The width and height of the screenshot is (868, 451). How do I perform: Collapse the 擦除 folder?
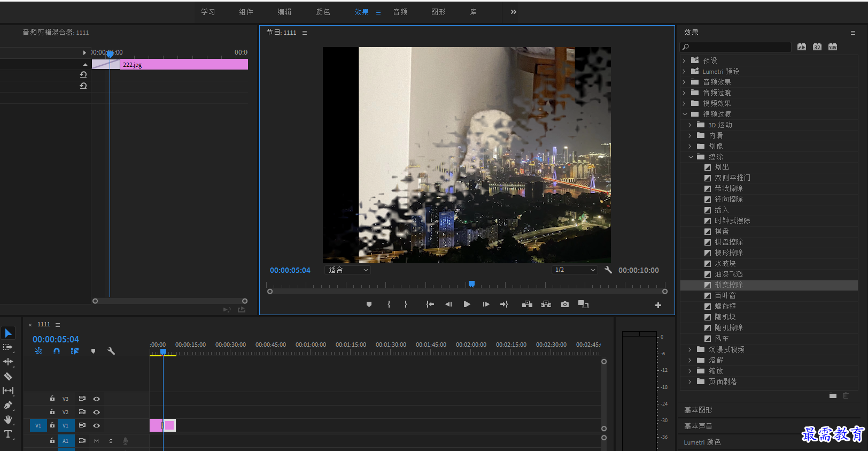(691, 157)
